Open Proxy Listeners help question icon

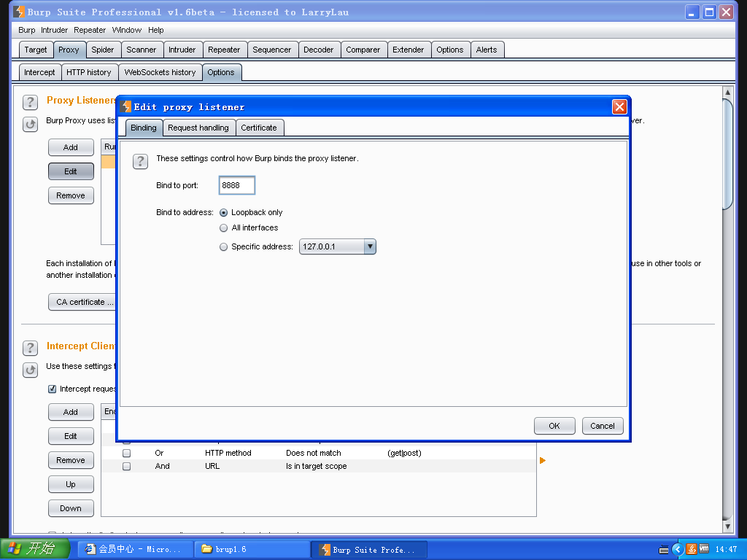coord(30,102)
